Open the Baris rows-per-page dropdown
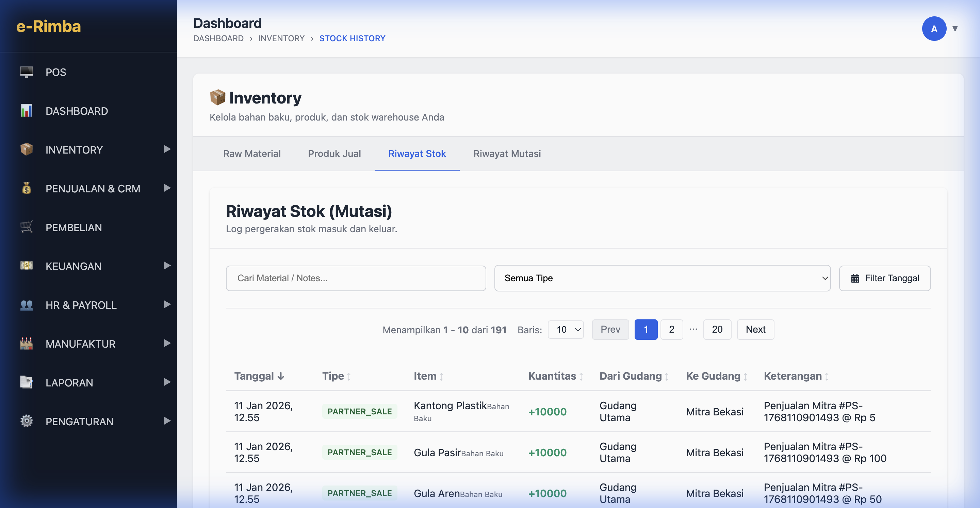This screenshot has width=980, height=508. pos(566,330)
